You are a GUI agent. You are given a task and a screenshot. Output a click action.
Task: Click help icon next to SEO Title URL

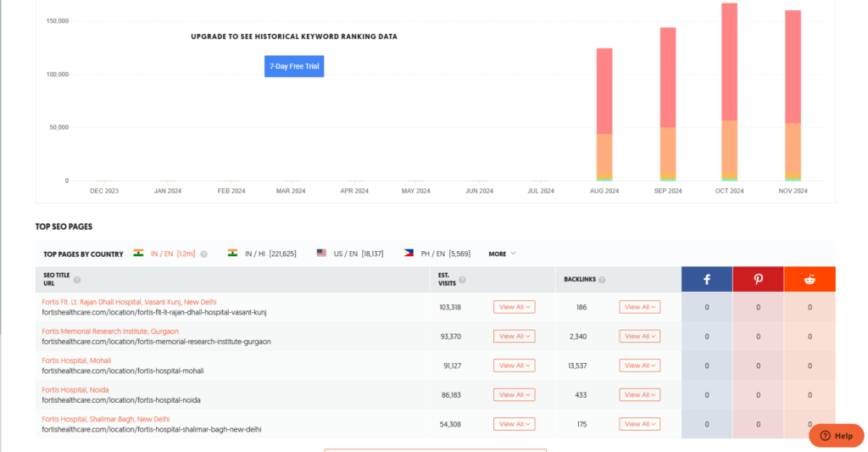[x=77, y=280]
